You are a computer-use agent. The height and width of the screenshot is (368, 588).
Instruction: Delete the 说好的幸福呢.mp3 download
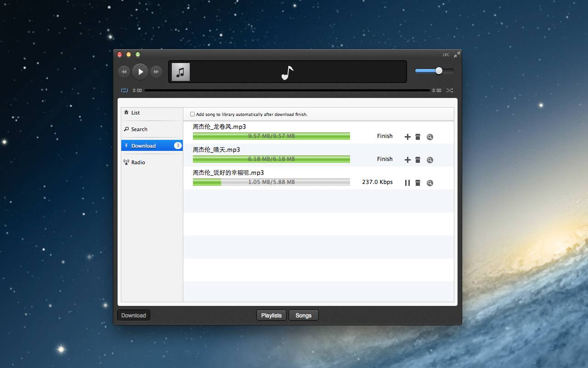coord(418,183)
